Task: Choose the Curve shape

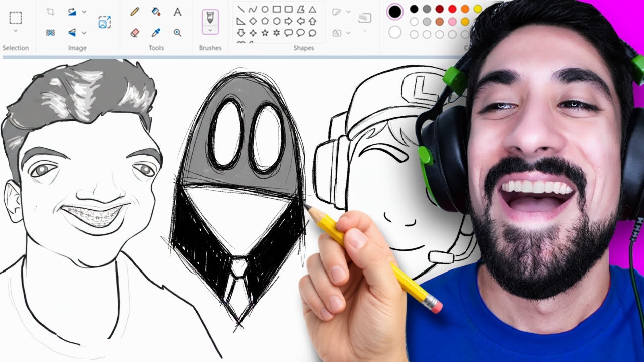Action: coord(253,9)
